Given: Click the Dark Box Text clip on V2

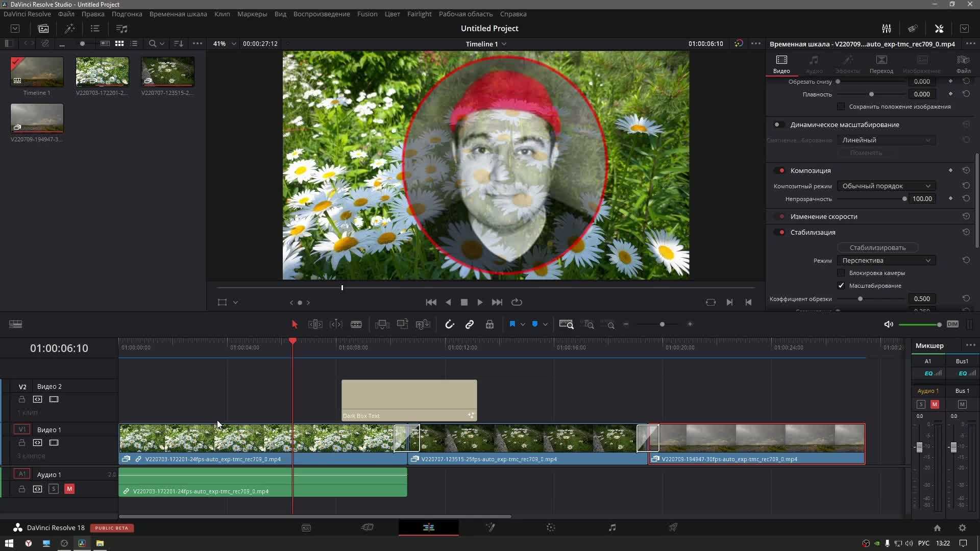Looking at the screenshot, I should coord(409,398).
